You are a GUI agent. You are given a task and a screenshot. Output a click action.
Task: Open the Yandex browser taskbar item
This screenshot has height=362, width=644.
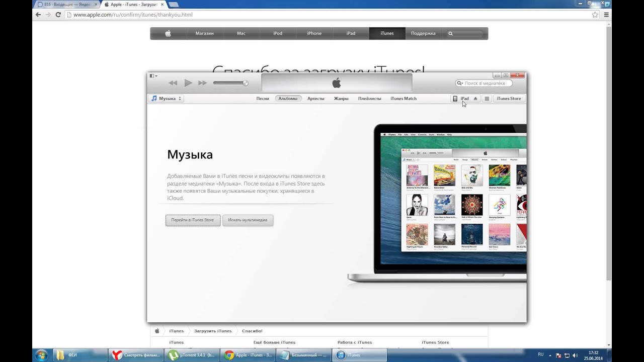136,355
